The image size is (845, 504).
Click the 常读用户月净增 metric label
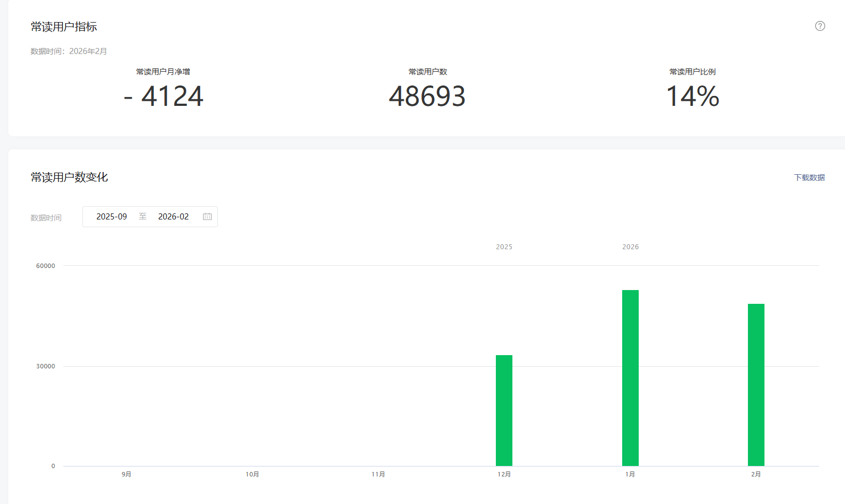[163, 72]
